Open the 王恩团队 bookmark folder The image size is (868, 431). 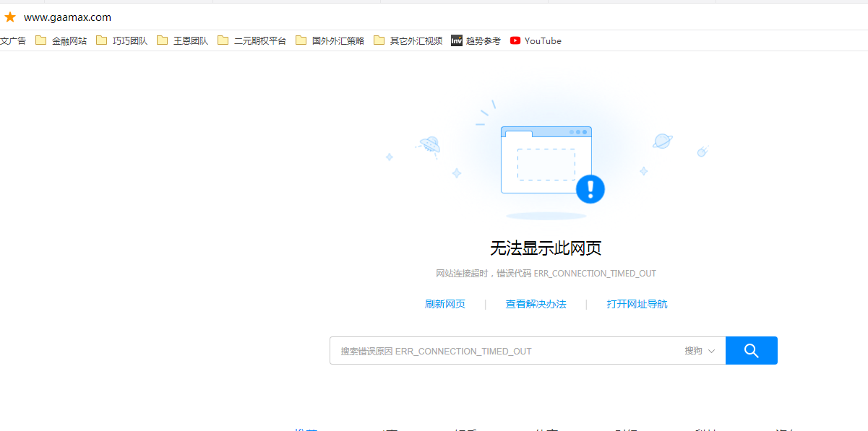tap(182, 41)
